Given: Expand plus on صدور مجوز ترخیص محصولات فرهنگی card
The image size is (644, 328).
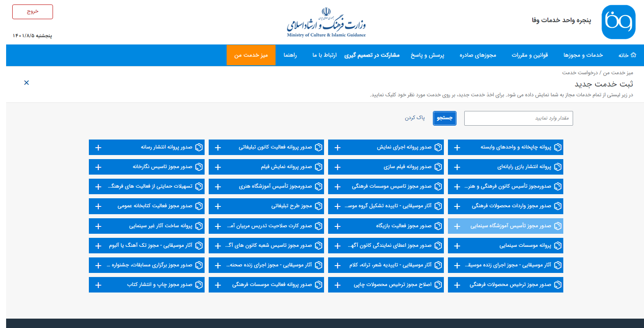Looking at the screenshot, I should [457, 285].
